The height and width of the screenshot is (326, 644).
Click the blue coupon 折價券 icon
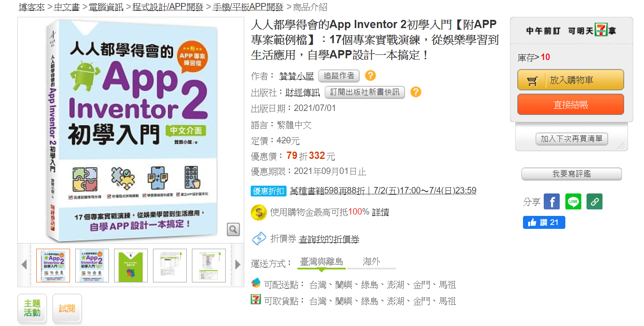point(259,238)
